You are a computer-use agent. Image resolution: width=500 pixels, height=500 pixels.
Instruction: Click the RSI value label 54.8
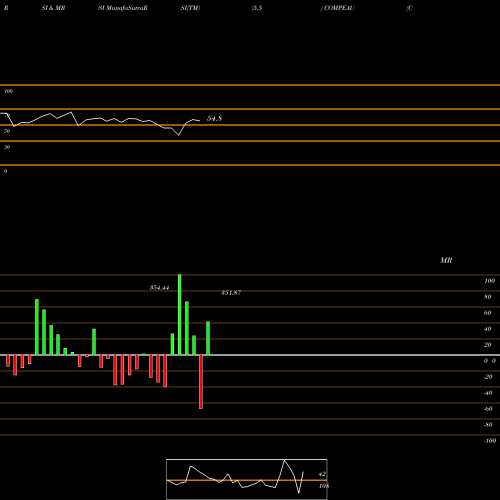point(214,118)
